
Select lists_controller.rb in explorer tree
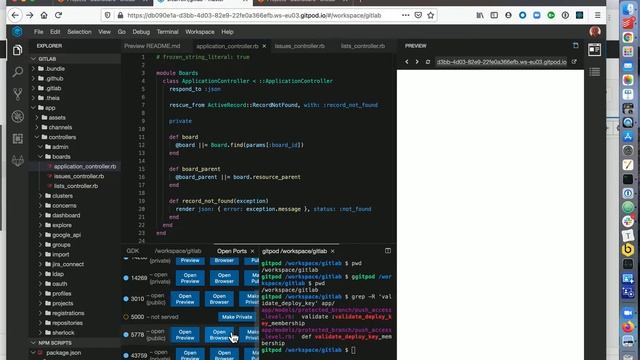click(x=76, y=186)
